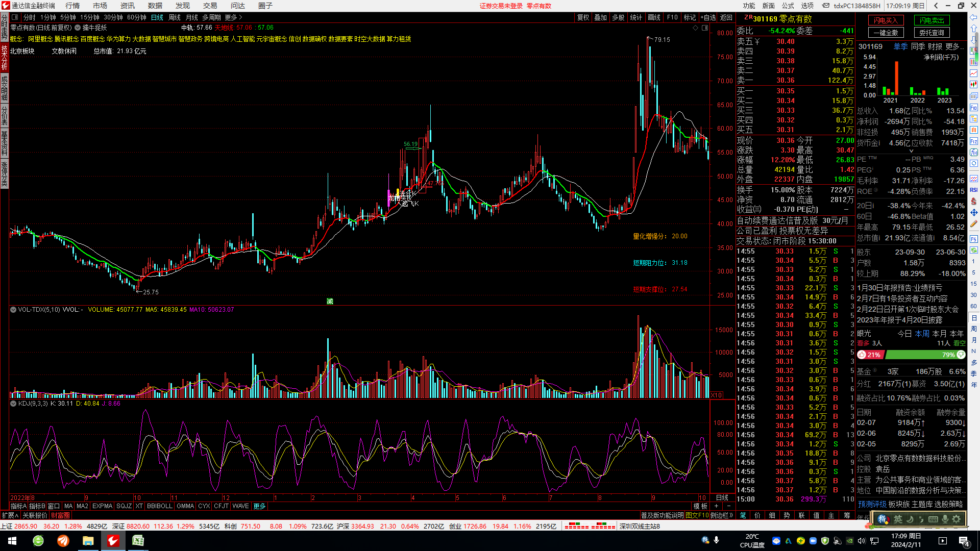The height and width of the screenshot is (551, 980).
Task: Click the round indicator icon next to 擒牛捉妖
Action: (x=78, y=28)
